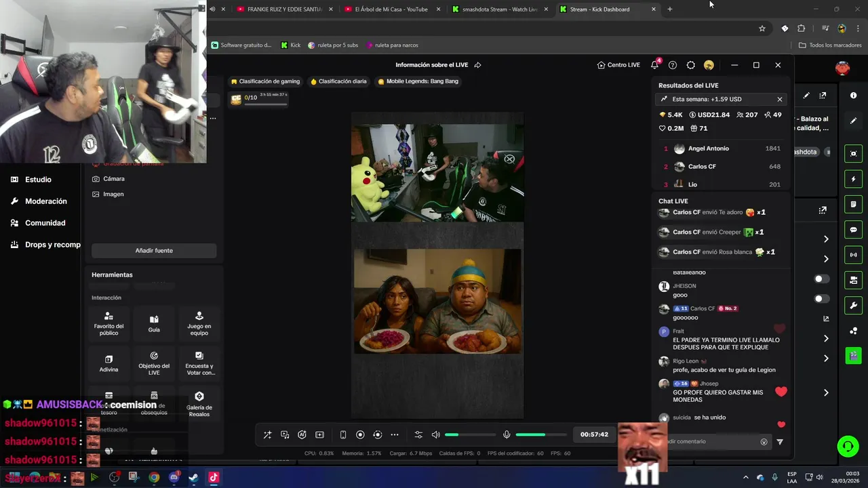Open Kick sidebar wrench tools icon
868x488 pixels.
point(854,306)
